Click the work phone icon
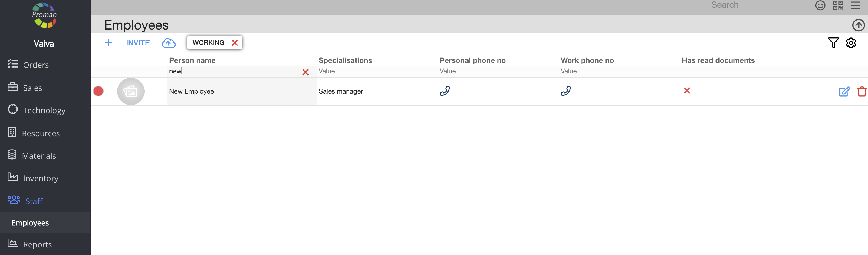This screenshot has width=868, height=255. [x=565, y=91]
